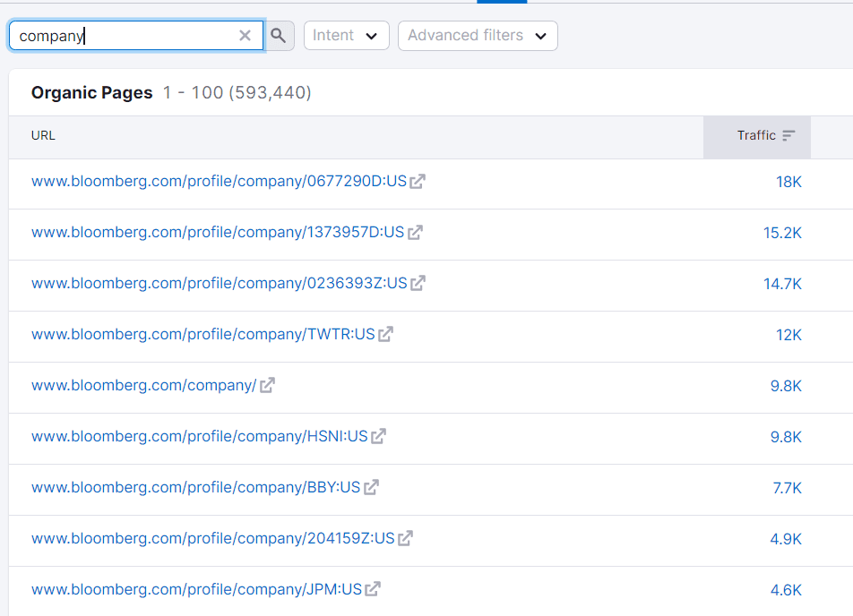This screenshot has height=616, width=853.
Task: Open external link icon for HSNI:US page
Action: [x=378, y=437]
